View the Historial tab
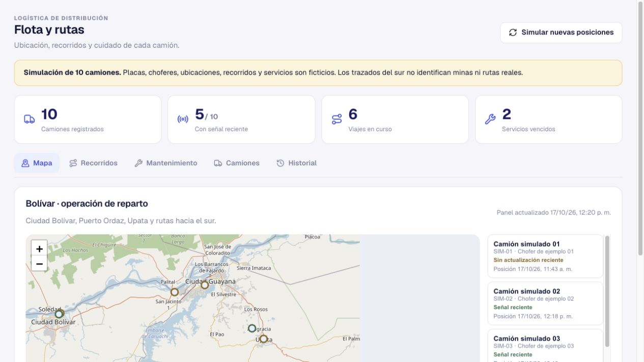The height and width of the screenshot is (362, 644). (x=297, y=163)
